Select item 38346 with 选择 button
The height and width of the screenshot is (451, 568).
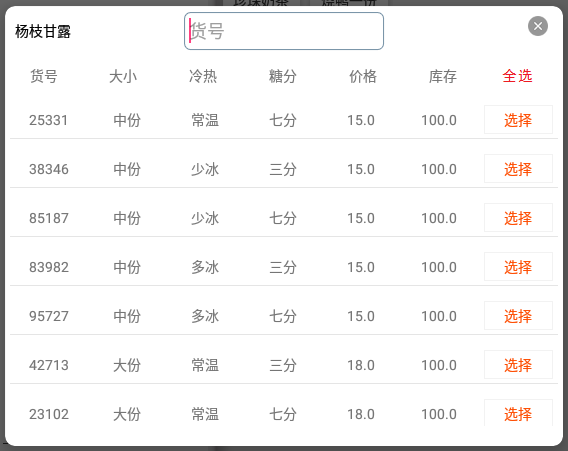[x=518, y=168]
